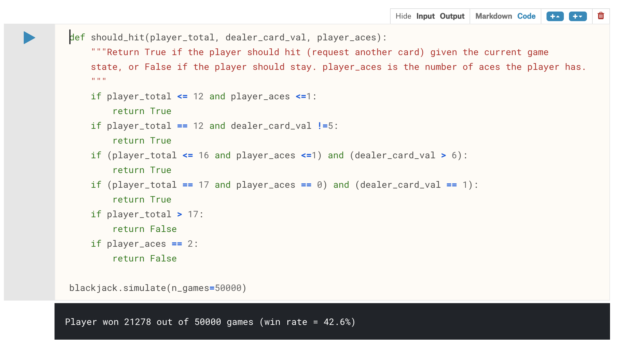Image resolution: width=619 pixels, height=364 pixels.
Task: Toggle hiding the cell Input
Action: (x=425, y=16)
